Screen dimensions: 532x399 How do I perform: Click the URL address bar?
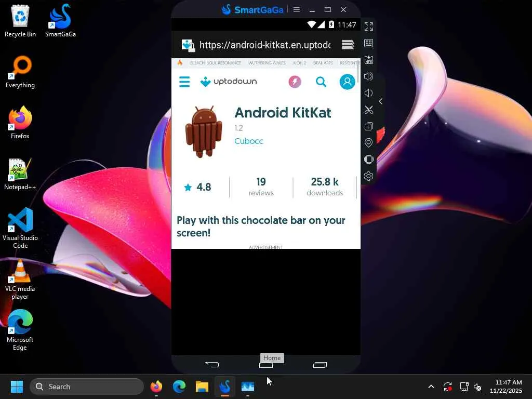pos(264,45)
